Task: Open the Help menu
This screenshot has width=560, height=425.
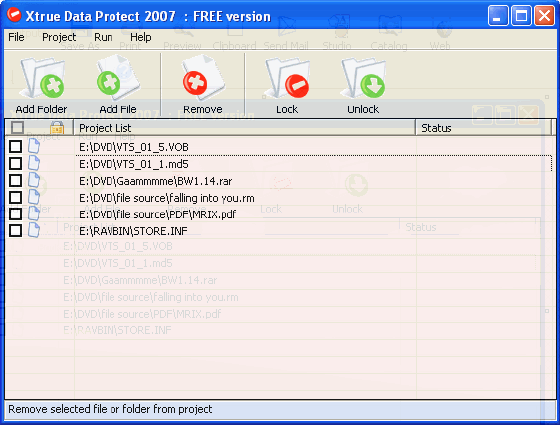Action: 140,37
